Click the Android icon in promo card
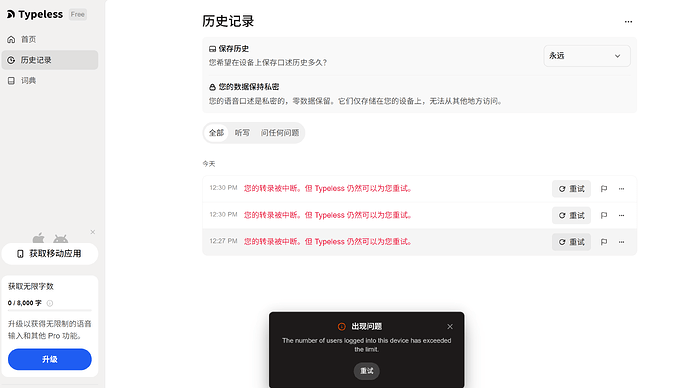Screen dimensions: 690x388 [61, 238]
